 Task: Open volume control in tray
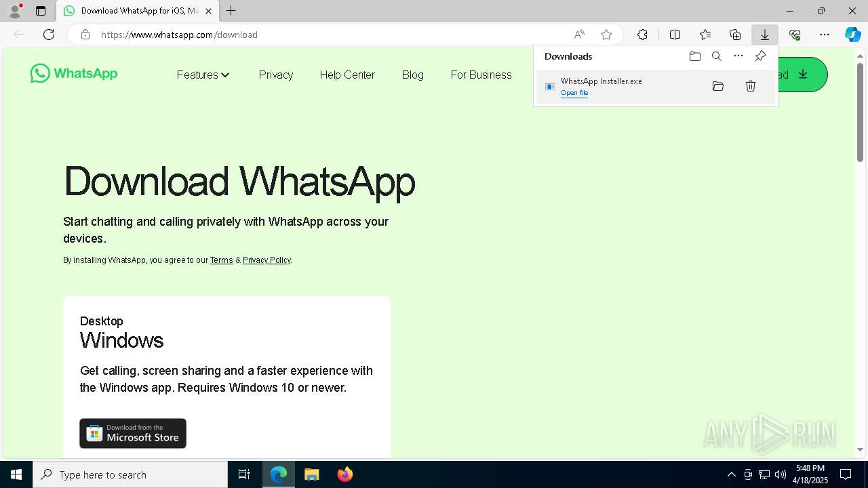(x=781, y=474)
